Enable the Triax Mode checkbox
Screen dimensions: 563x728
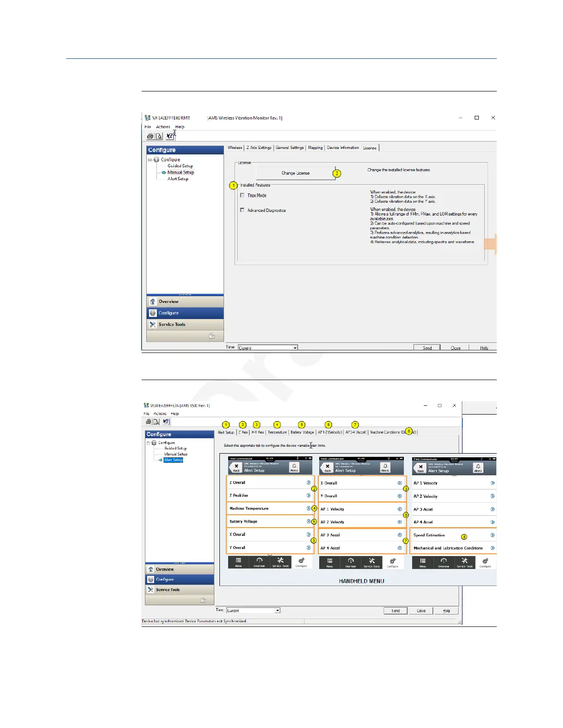tap(242, 195)
